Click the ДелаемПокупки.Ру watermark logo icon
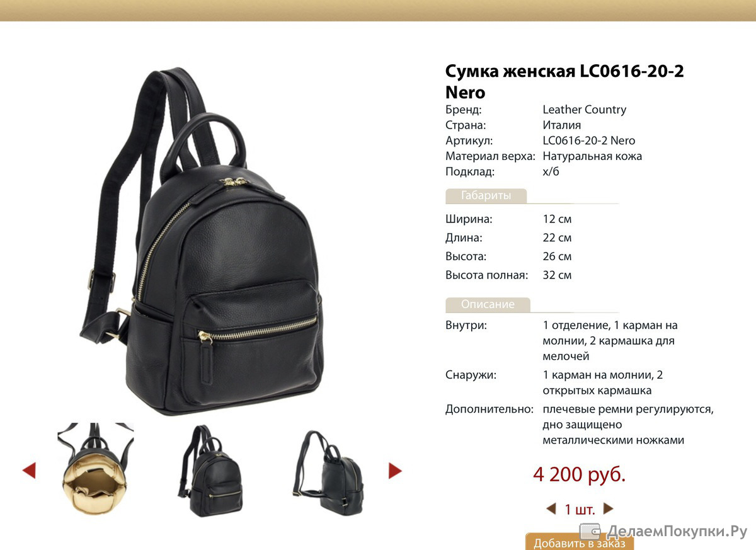756x550 pixels. pyautogui.click(x=590, y=530)
